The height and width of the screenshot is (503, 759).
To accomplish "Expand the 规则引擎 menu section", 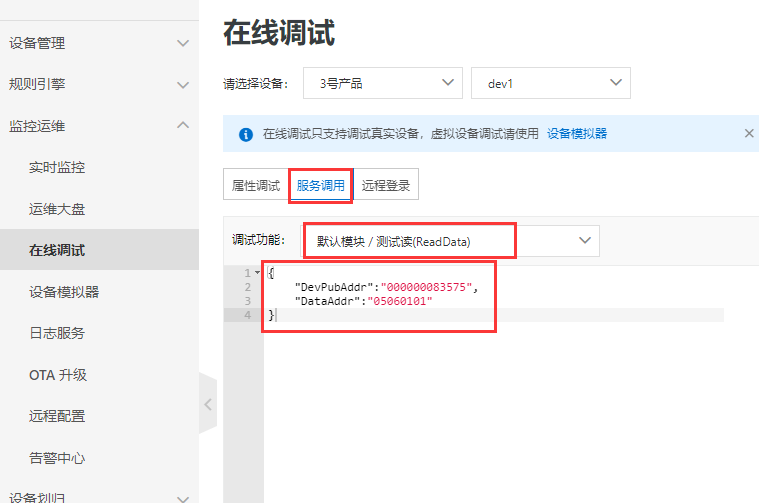I will click(x=99, y=84).
